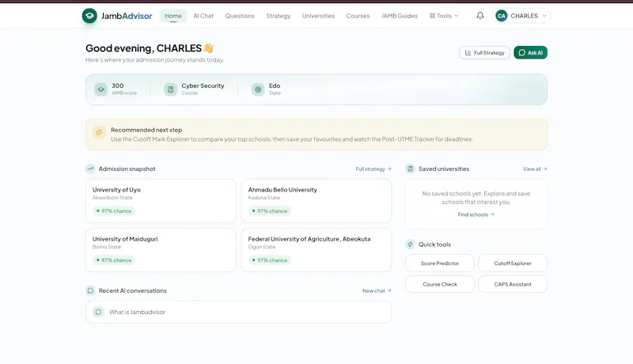This screenshot has height=364, width=633.
Task: Click the Recommended next step heading
Action: (x=146, y=130)
